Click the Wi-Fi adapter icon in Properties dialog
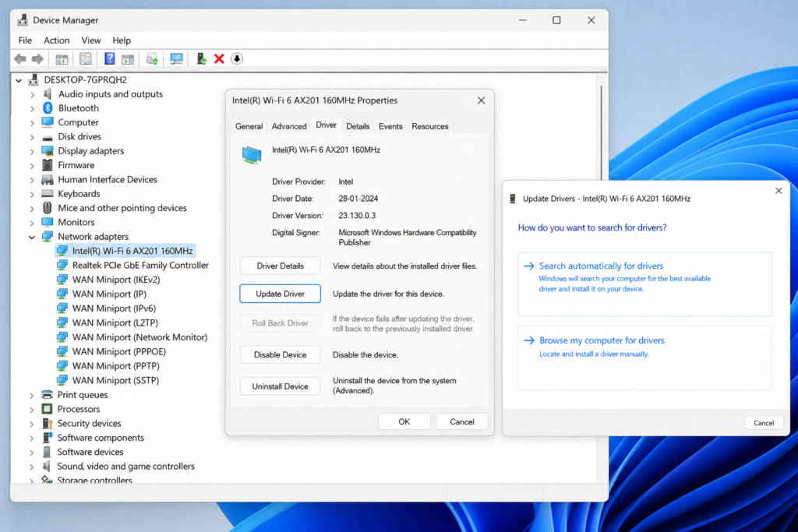The width and height of the screenshot is (798, 532). pyautogui.click(x=252, y=155)
